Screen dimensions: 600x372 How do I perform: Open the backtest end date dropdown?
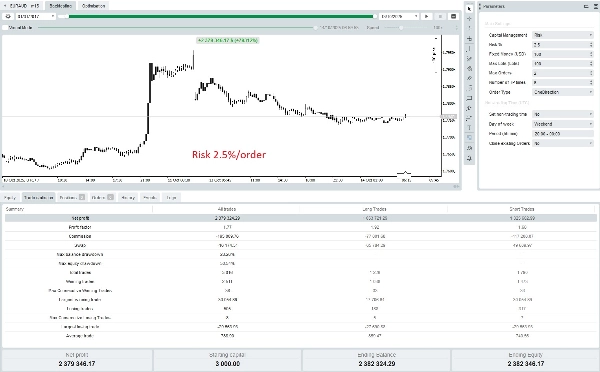point(399,16)
